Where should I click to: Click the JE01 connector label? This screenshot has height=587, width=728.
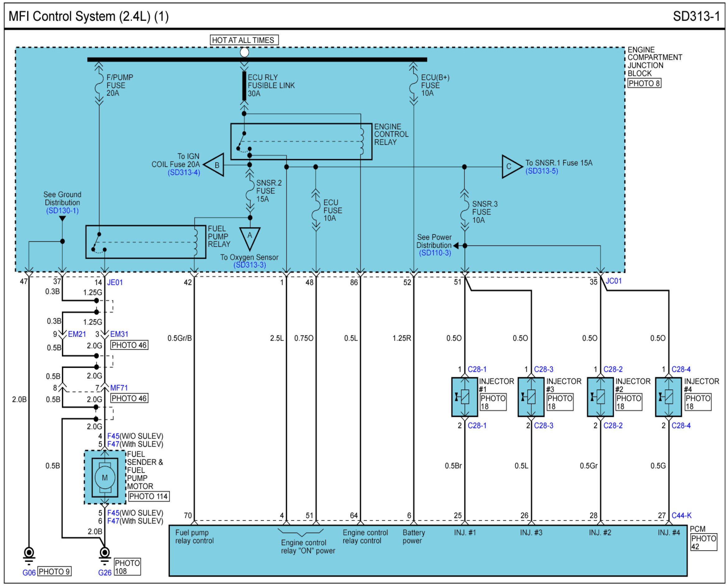coord(115,282)
